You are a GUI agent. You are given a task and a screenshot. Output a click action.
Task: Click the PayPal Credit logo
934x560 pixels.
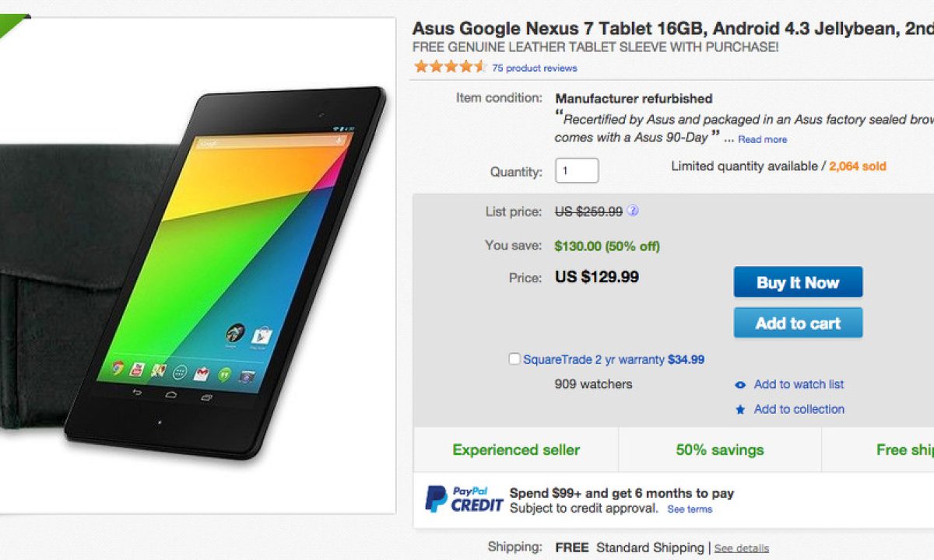click(464, 499)
